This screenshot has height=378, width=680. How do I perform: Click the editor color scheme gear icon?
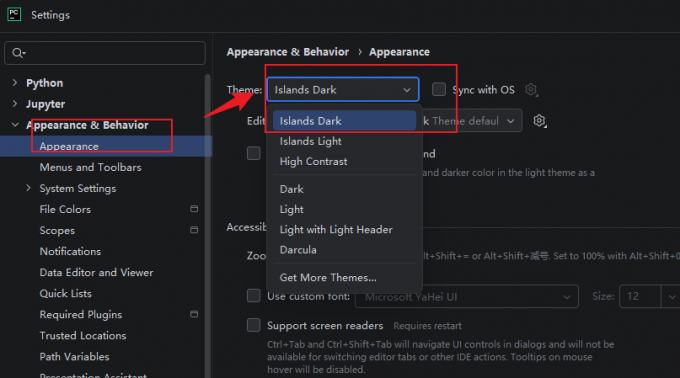(x=539, y=121)
